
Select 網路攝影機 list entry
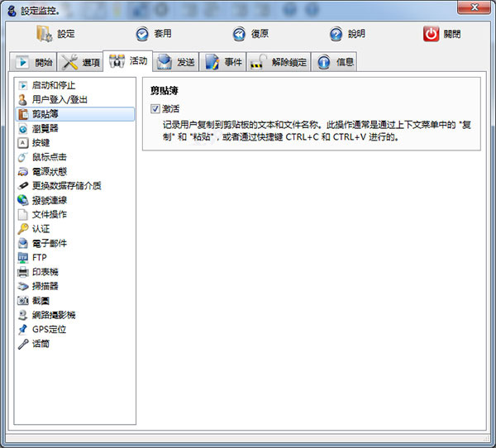(x=74, y=315)
